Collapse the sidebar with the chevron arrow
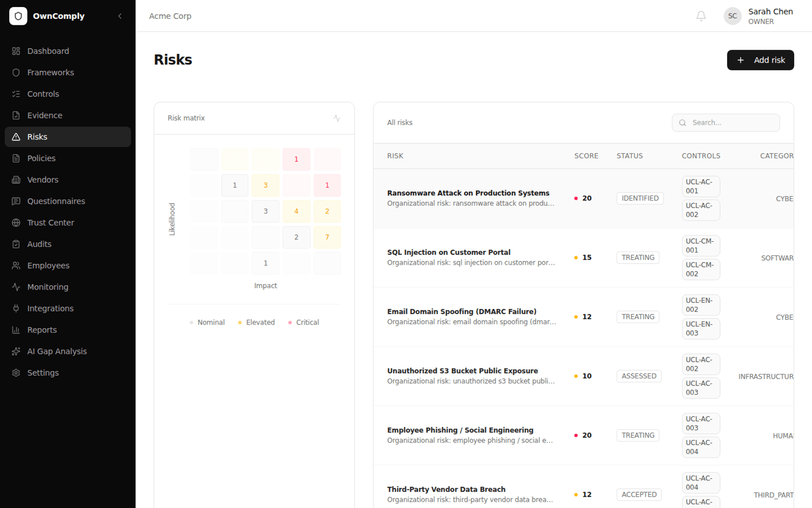The width and height of the screenshot is (812, 508). pyautogui.click(x=120, y=16)
